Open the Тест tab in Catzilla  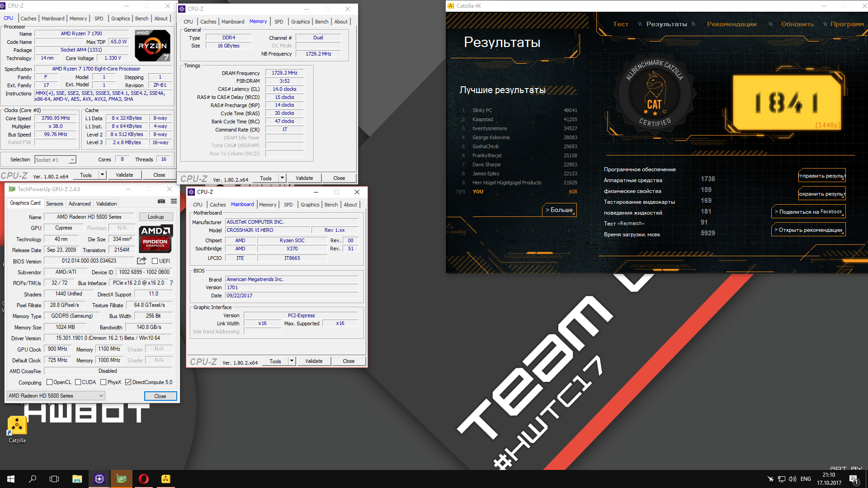pos(620,24)
